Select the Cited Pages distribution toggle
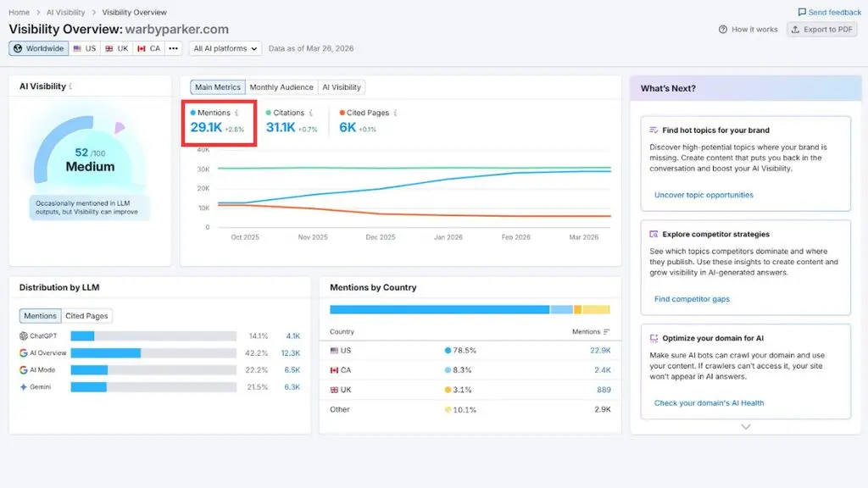 pyautogui.click(x=86, y=316)
